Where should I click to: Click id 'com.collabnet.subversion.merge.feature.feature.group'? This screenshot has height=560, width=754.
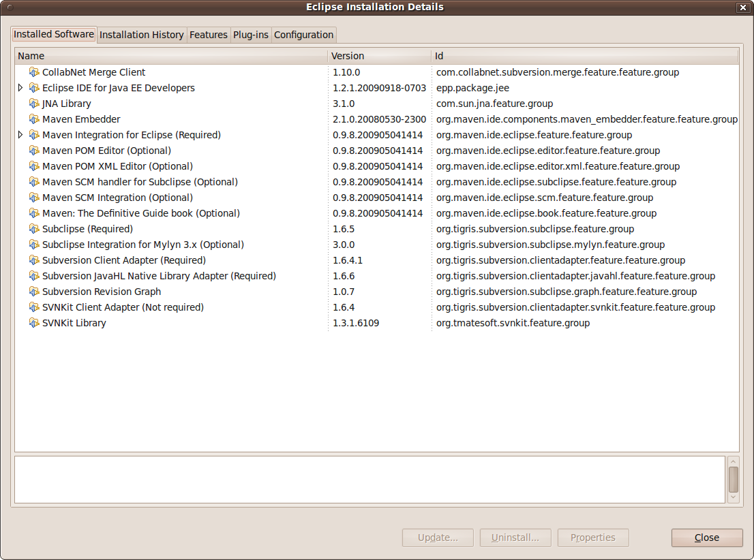point(558,72)
